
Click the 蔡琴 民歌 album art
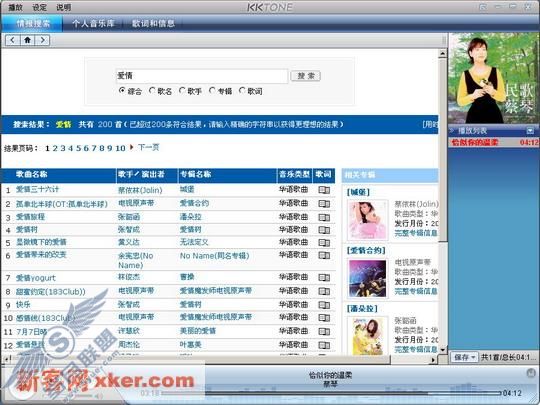tap(494, 78)
